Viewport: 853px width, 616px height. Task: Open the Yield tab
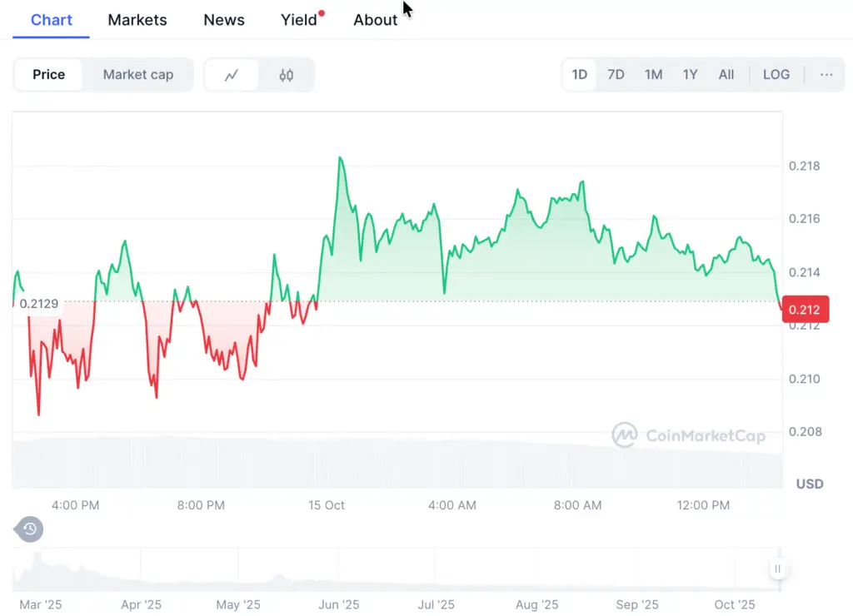coord(299,20)
